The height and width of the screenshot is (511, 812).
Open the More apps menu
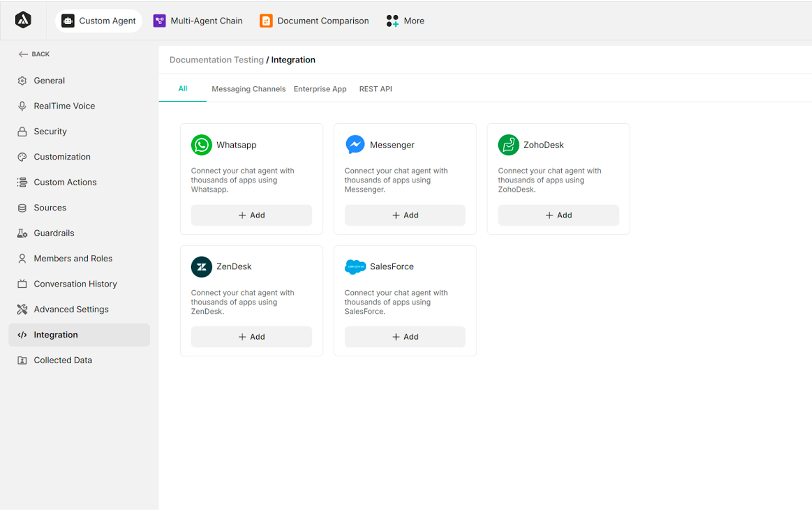405,21
